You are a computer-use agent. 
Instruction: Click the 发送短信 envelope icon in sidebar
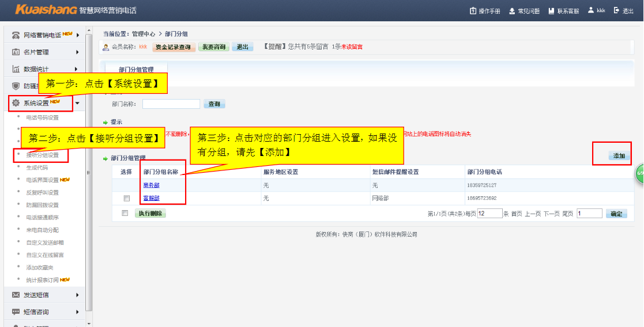click(x=16, y=295)
